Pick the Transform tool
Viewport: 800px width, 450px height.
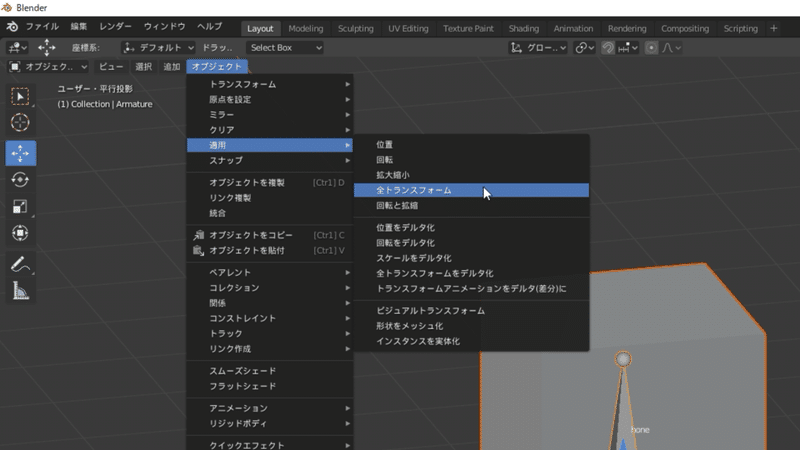(x=20, y=233)
